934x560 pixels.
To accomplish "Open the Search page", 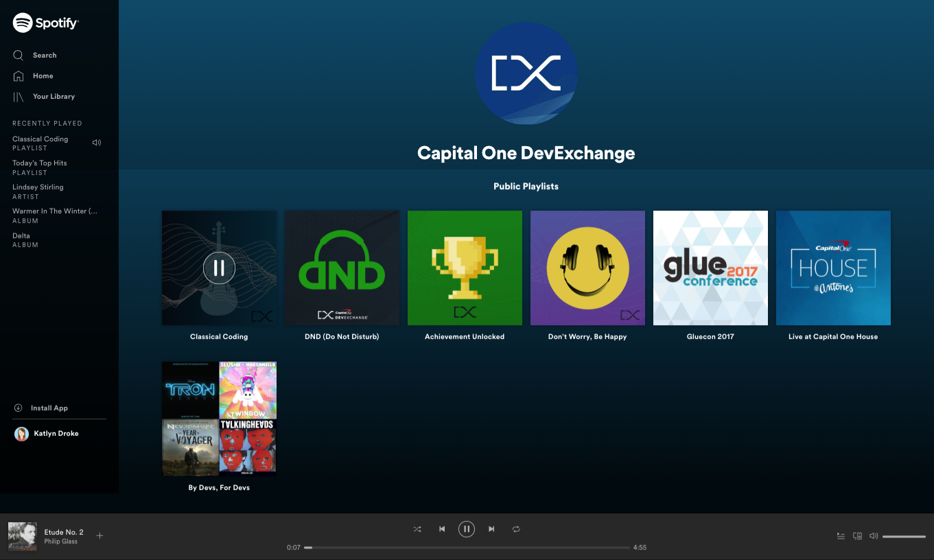I will click(45, 56).
